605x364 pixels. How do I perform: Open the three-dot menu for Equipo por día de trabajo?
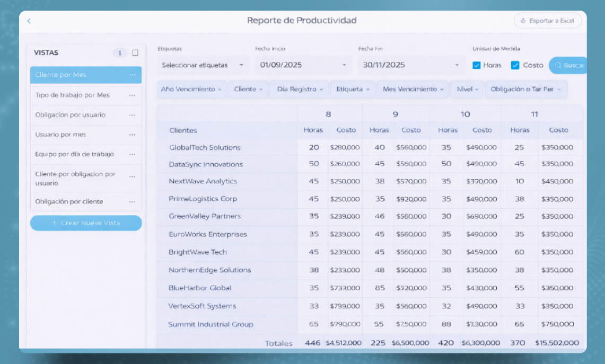133,154
